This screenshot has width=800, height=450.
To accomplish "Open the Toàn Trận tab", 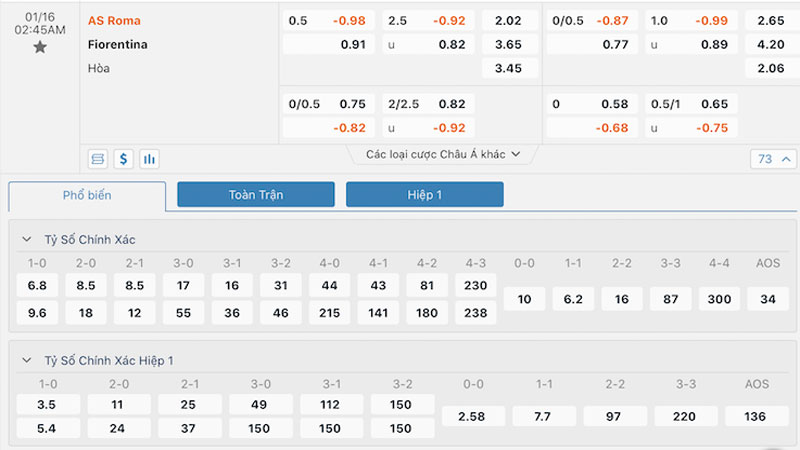I will coord(256,195).
